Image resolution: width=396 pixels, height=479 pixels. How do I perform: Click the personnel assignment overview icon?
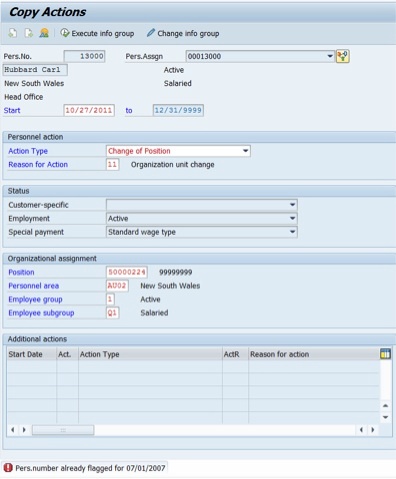pos(343,56)
